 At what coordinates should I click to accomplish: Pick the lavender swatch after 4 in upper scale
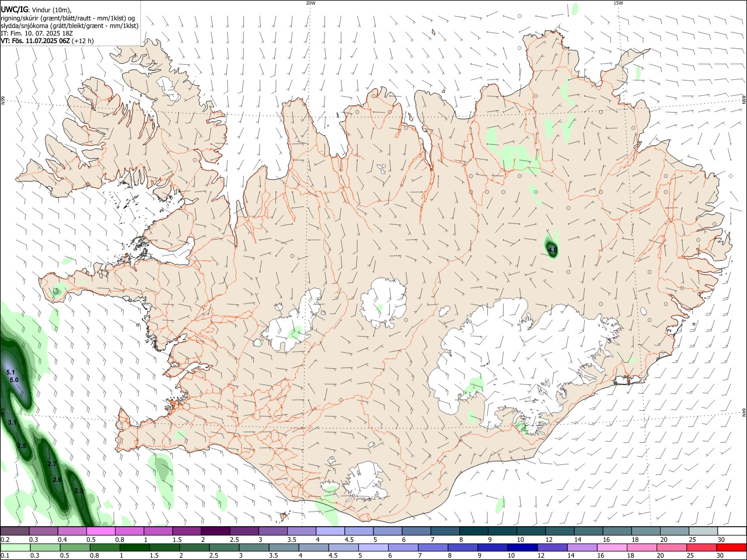(x=330, y=531)
